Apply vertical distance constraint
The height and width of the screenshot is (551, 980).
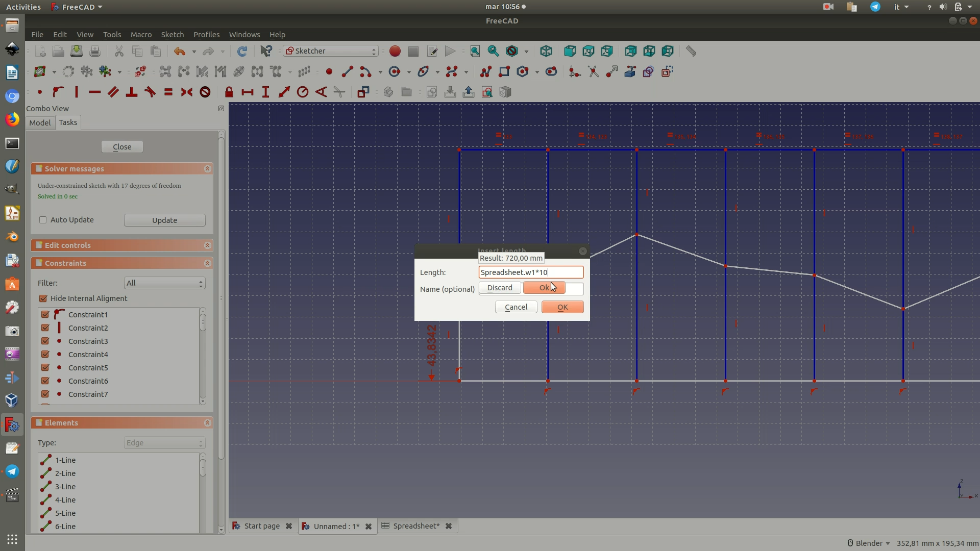tap(265, 92)
